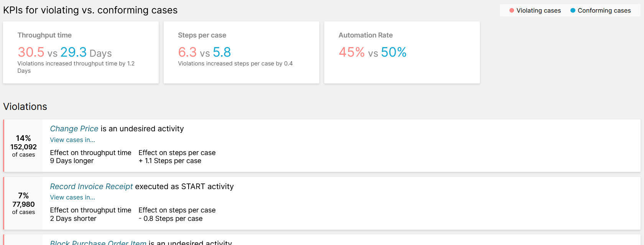Viewport: 644px width, 245px height.
Task: Click the 29.3 conforming throughput value
Action: (73, 52)
